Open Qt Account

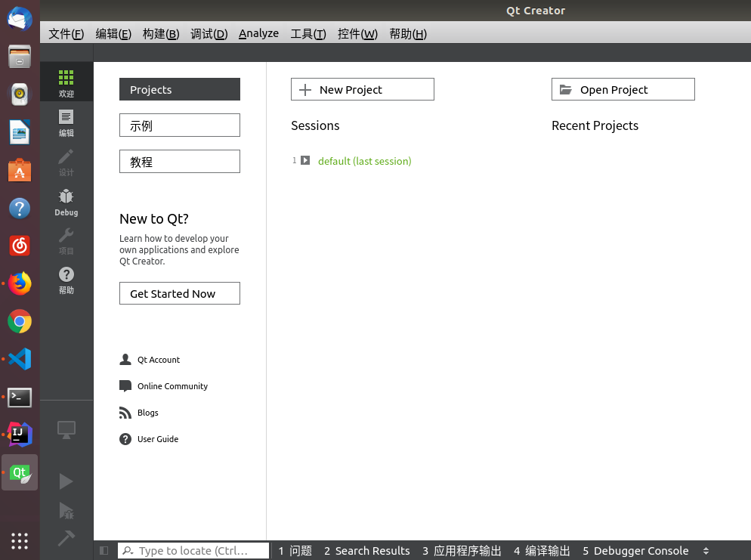[159, 360]
